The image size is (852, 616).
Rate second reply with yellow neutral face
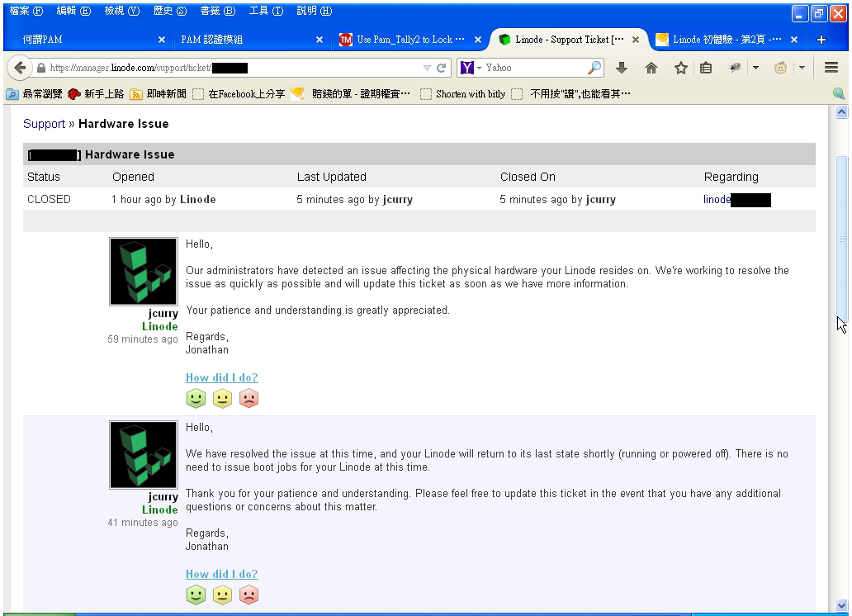[222, 595]
